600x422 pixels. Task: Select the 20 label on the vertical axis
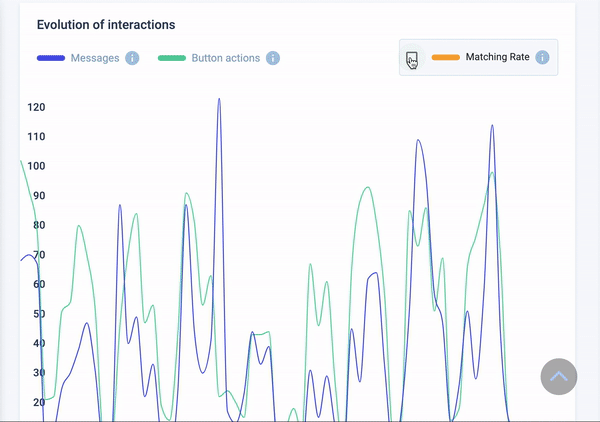coord(39,402)
